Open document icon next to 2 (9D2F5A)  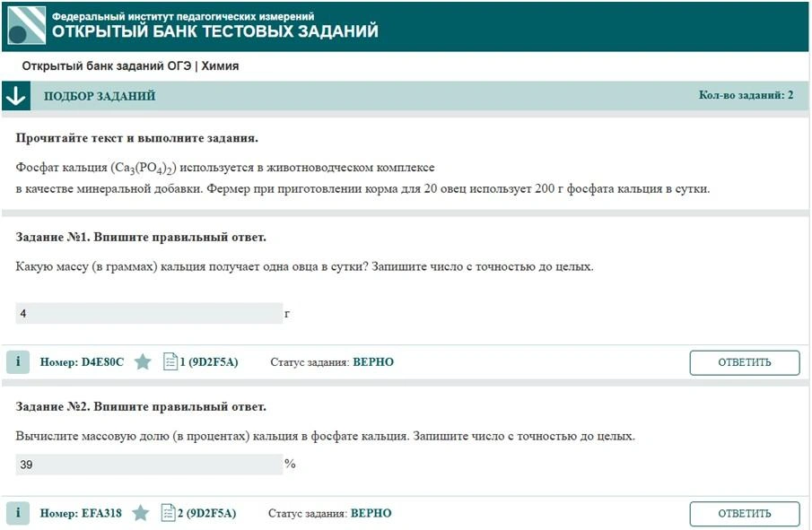(x=169, y=512)
